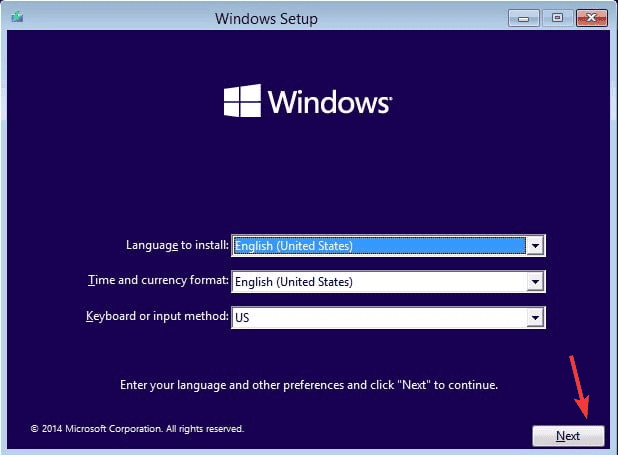Click the Next button

[568, 436]
